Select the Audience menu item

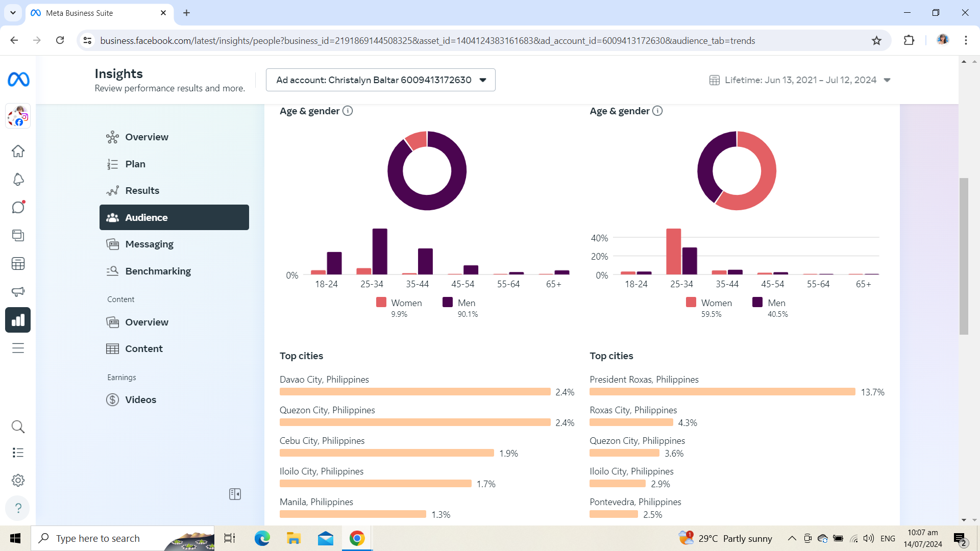(x=174, y=217)
